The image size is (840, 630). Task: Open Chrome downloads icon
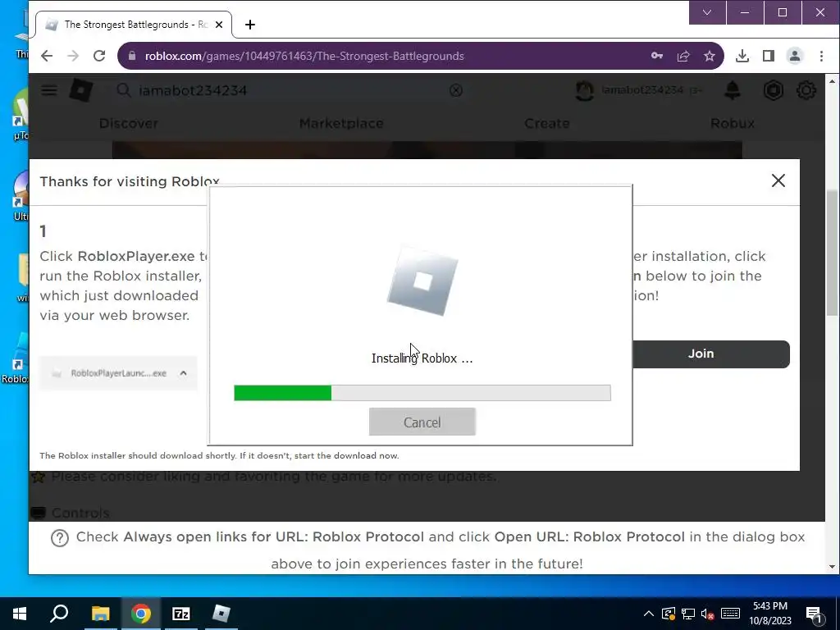point(742,56)
